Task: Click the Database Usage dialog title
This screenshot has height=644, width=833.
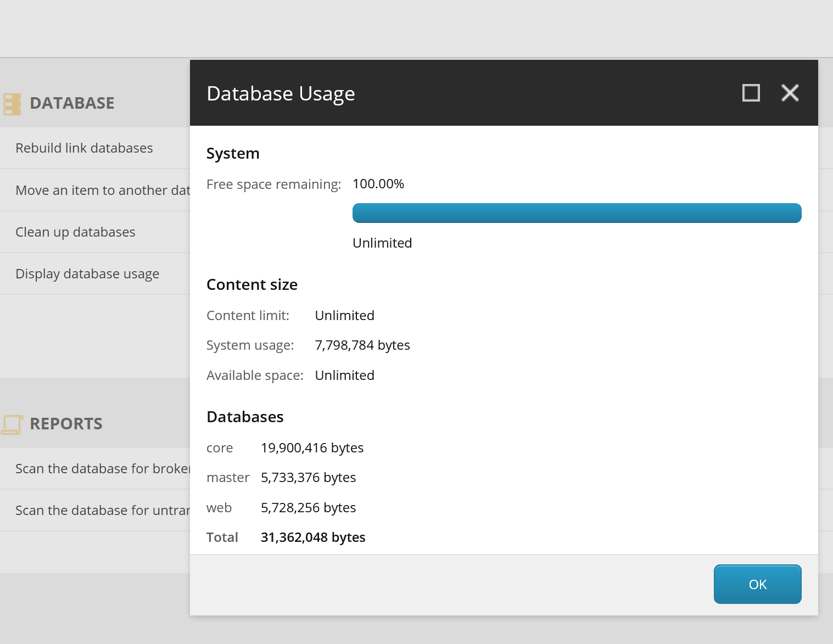Action: pos(281,94)
